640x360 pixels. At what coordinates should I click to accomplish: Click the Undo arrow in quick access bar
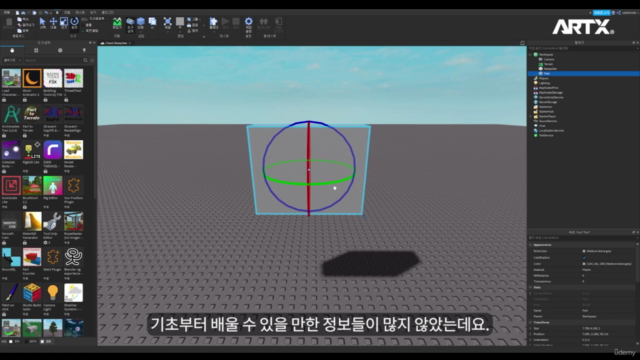click(x=46, y=13)
